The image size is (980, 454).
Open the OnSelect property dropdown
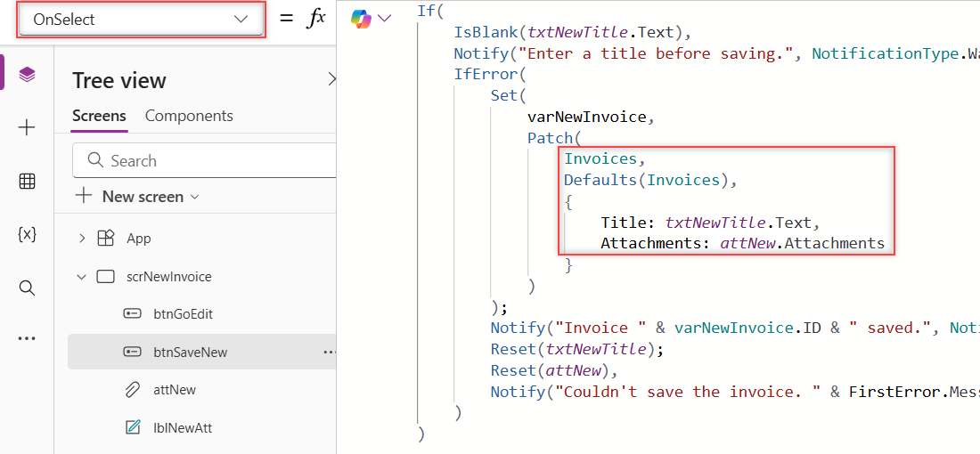[141, 20]
